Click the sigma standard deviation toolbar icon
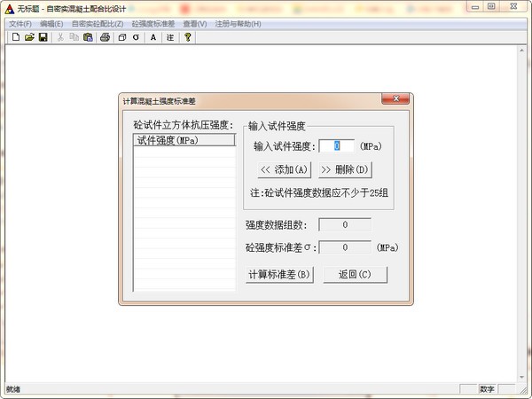532x399 pixels. (136, 37)
